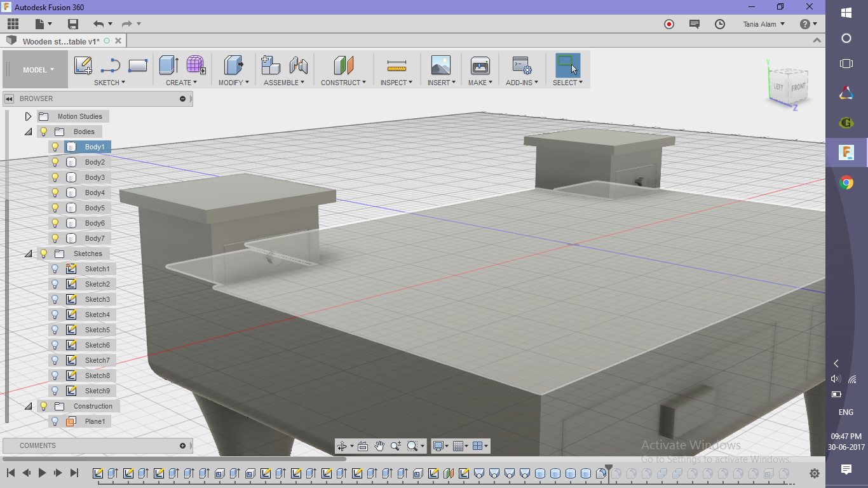Open the CREATE menu
This screenshot has height=488, width=868.
[x=181, y=83]
